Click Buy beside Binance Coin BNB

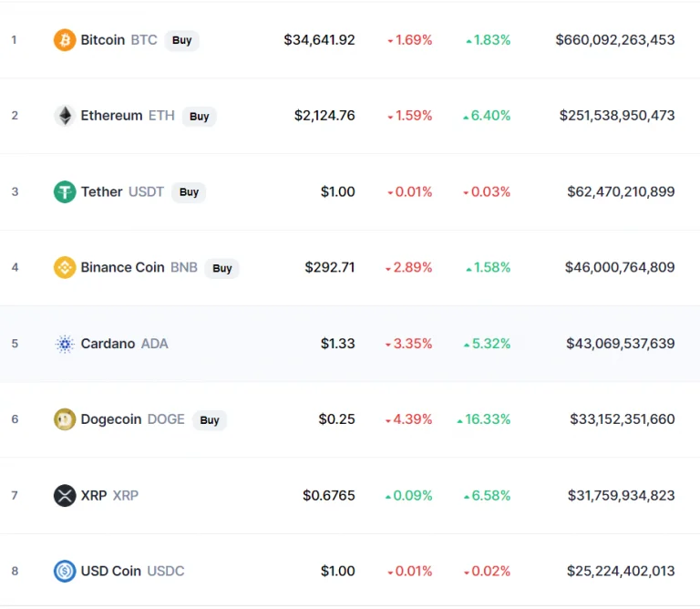(221, 268)
